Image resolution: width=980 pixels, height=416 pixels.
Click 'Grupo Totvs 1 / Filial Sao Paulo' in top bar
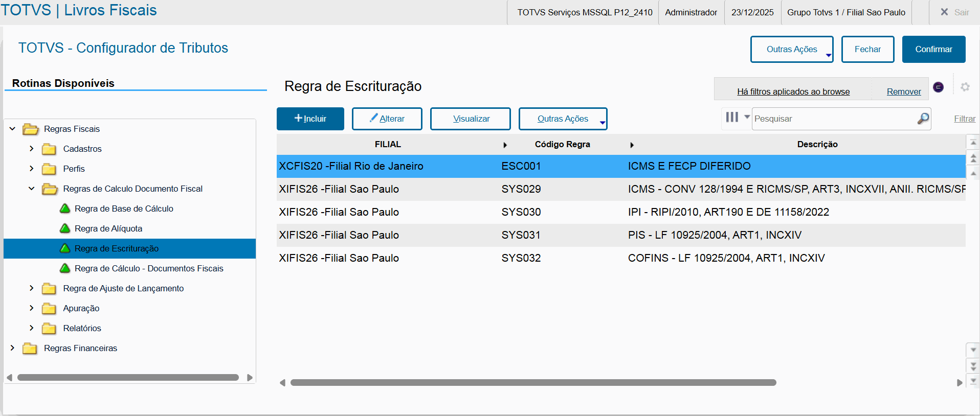[846, 12]
